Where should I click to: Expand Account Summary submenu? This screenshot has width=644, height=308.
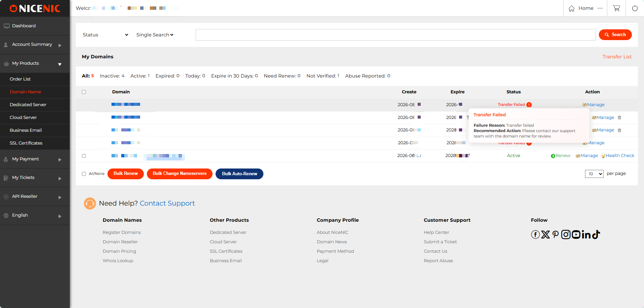pos(35,45)
